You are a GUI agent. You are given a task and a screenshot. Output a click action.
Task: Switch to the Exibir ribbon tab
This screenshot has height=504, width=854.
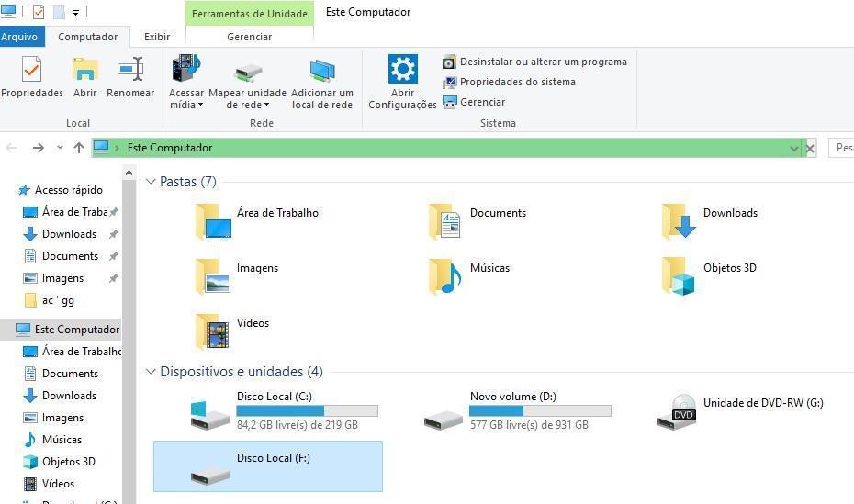click(157, 37)
